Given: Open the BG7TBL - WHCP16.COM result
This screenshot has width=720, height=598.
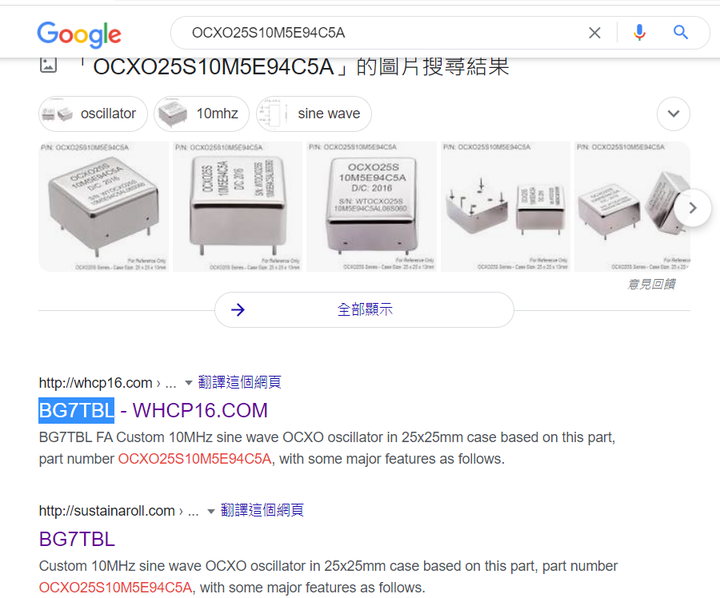Looking at the screenshot, I should click(153, 410).
